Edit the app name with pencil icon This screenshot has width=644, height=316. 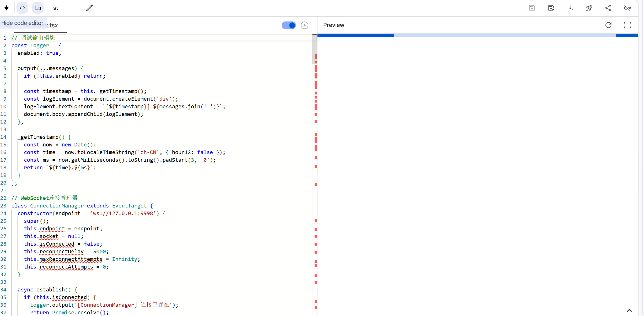[x=89, y=8]
